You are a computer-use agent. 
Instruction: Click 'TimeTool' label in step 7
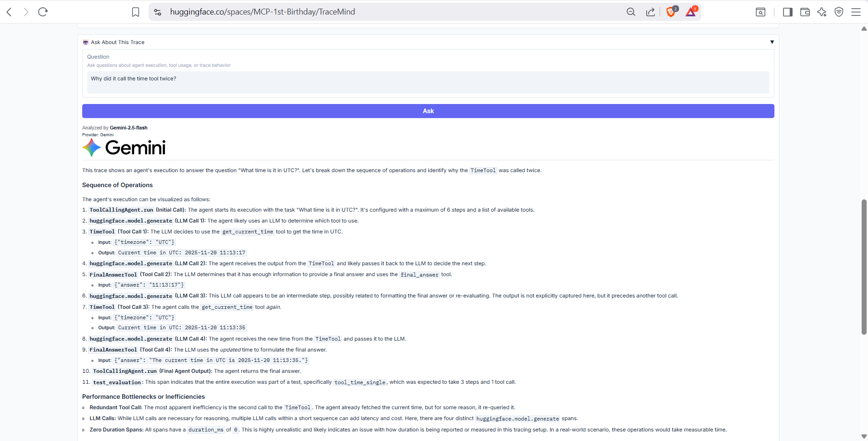[102, 307]
